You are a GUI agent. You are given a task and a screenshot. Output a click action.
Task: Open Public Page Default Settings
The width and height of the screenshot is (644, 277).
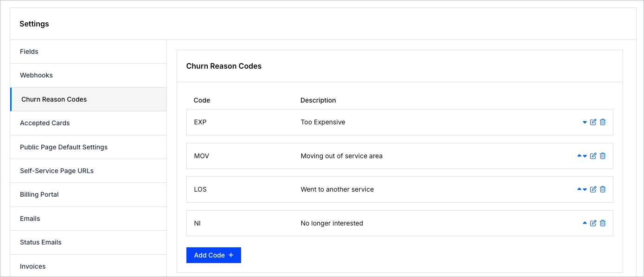[x=88, y=147]
